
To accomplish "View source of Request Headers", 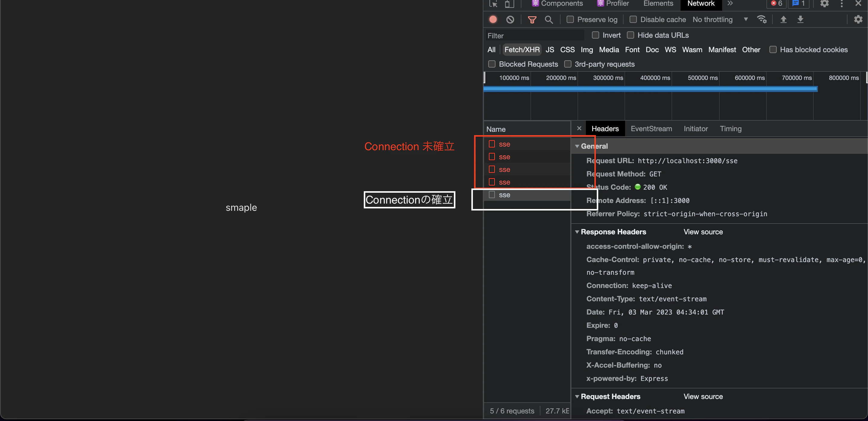I will [703, 397].
